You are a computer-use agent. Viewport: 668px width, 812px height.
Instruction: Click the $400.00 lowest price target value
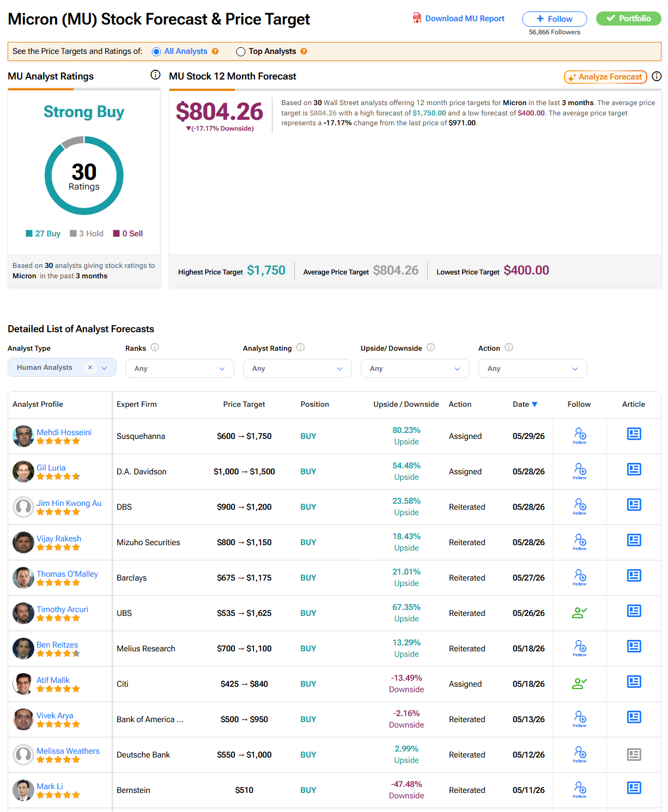pos(526,271)
